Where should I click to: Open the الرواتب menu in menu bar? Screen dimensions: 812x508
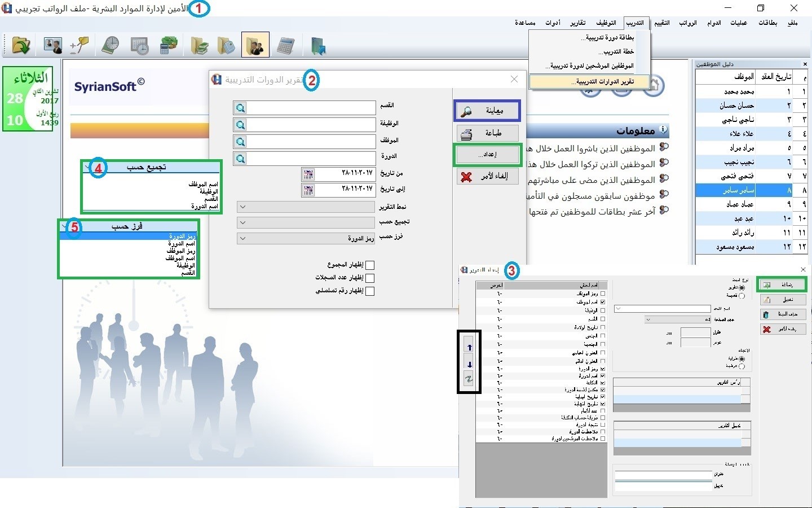687,23
